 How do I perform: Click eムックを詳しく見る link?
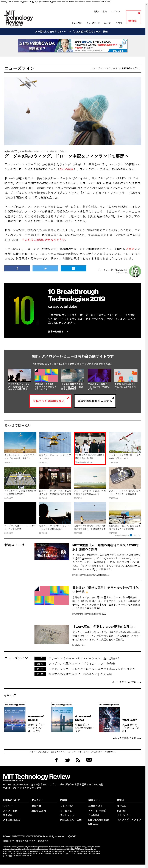tap(127, 738)
